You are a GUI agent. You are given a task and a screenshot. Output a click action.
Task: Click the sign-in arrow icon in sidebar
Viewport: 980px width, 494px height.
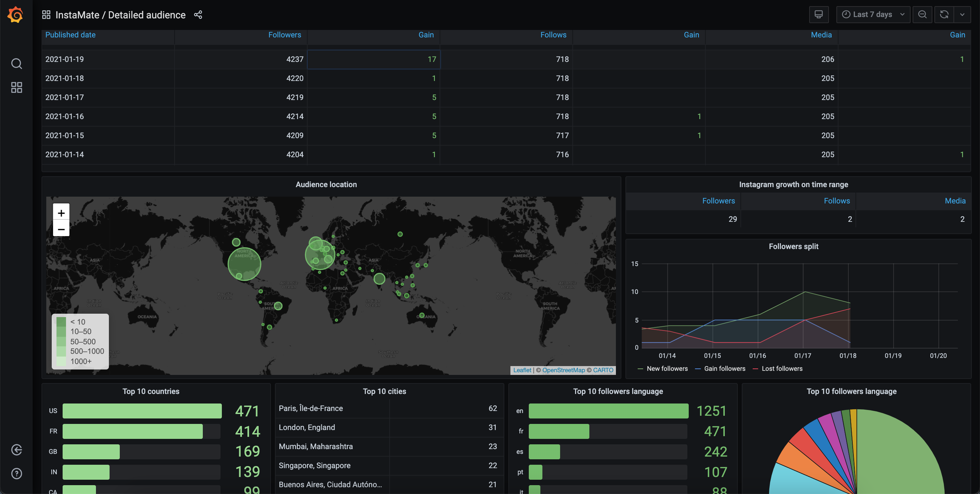[16, 450]
